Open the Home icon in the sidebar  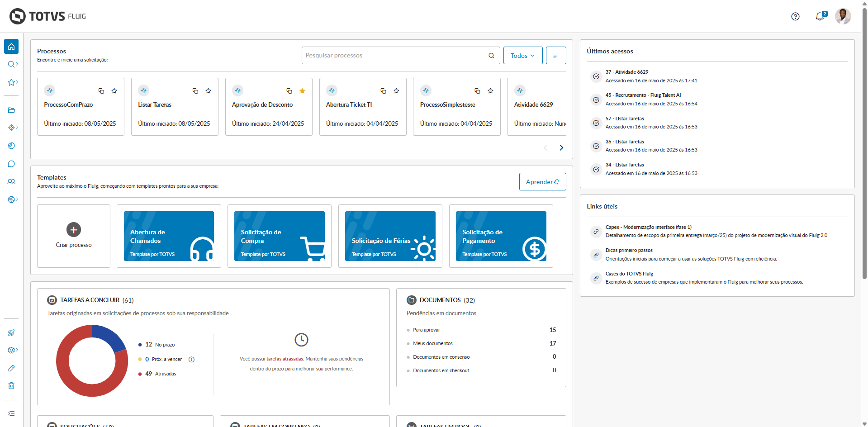point(11,47)
